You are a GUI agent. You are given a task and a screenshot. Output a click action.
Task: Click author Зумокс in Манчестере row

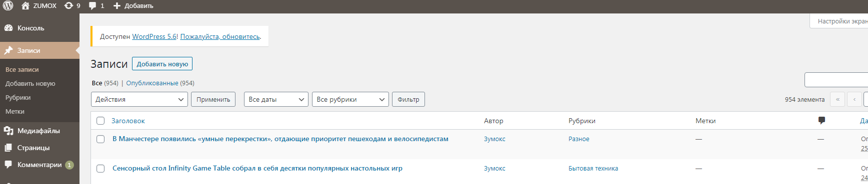click(x=494, y=139)
